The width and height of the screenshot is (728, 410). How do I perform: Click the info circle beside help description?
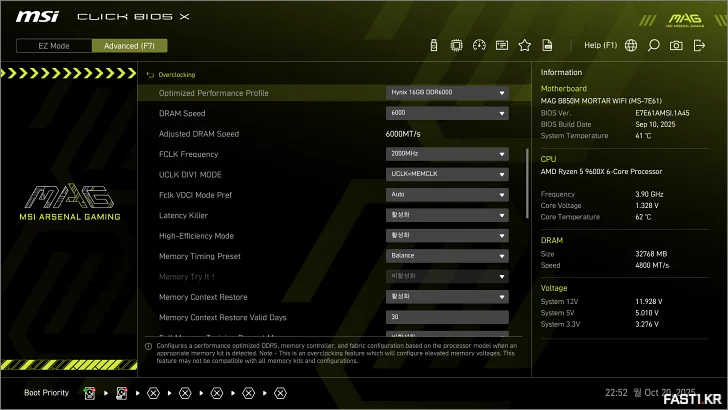[149, 346]
